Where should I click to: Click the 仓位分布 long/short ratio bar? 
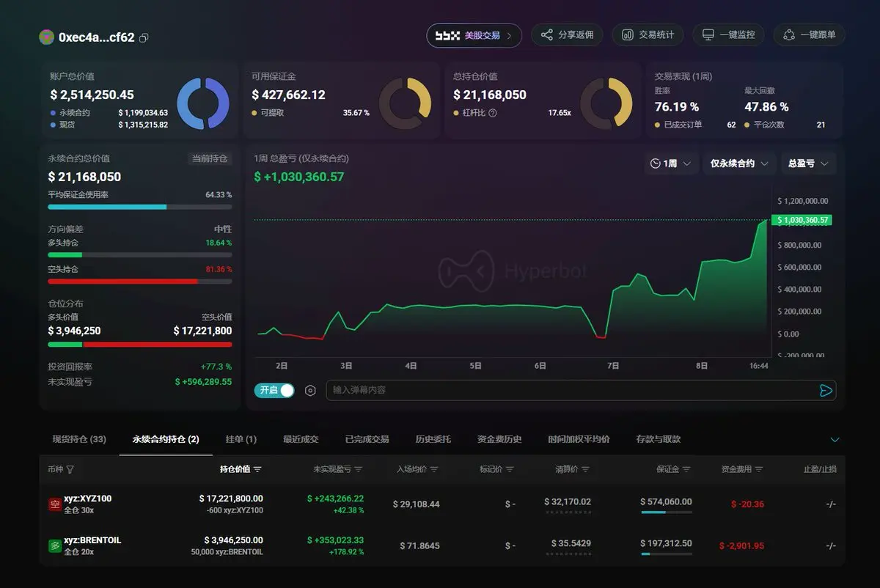140,344
